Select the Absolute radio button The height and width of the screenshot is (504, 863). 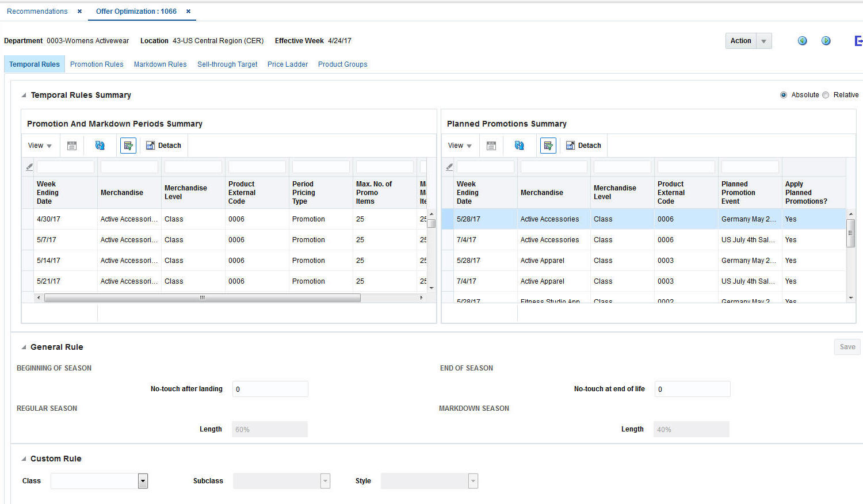pos(784,95)
